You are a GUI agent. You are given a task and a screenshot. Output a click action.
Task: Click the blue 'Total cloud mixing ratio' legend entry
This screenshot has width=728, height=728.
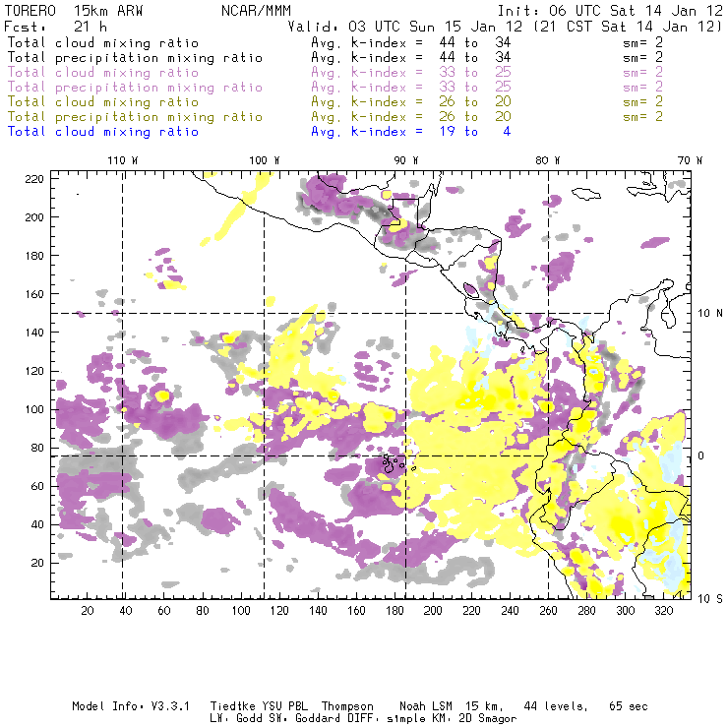(103, 132)
